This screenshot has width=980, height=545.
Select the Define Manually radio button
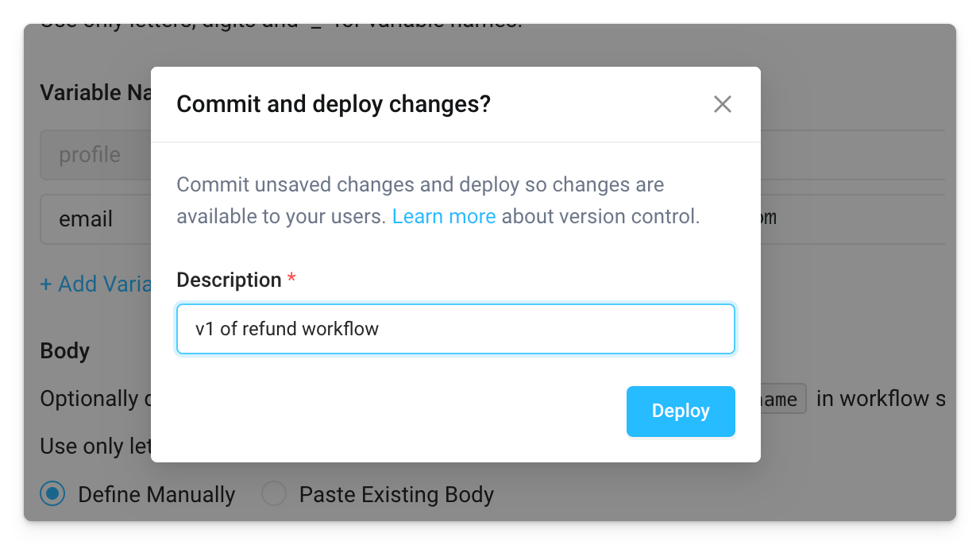tap(51, 493)
